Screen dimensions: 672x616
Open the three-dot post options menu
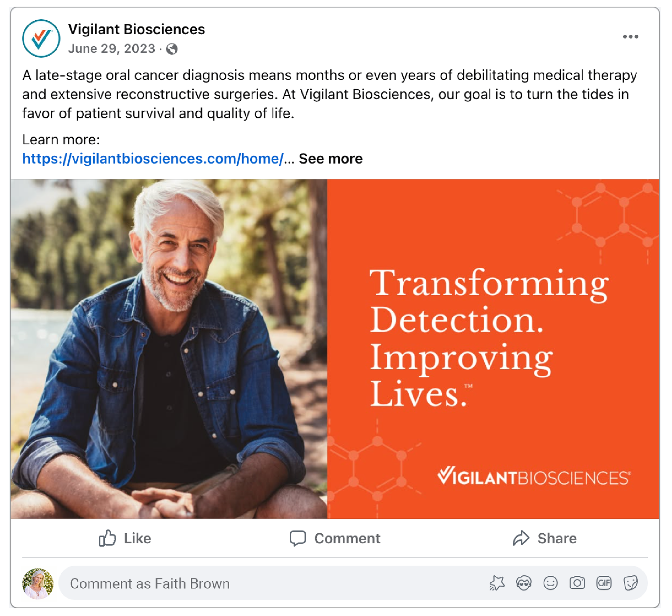tap(630, 36)
